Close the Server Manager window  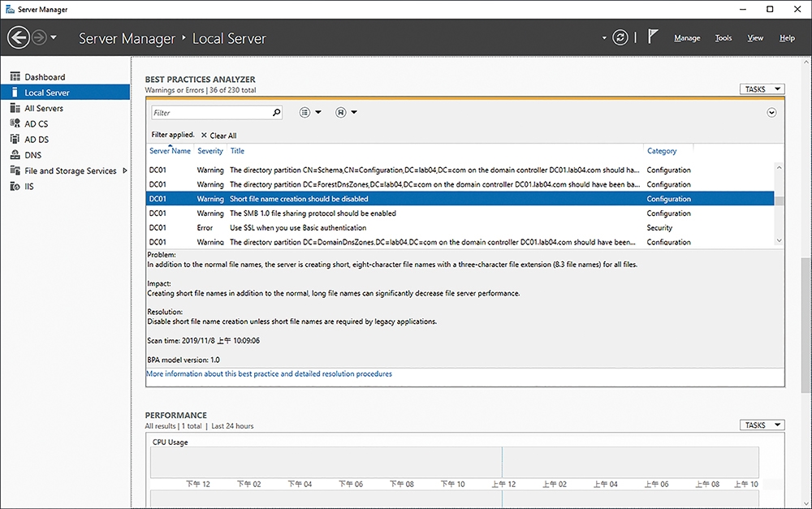797,9
